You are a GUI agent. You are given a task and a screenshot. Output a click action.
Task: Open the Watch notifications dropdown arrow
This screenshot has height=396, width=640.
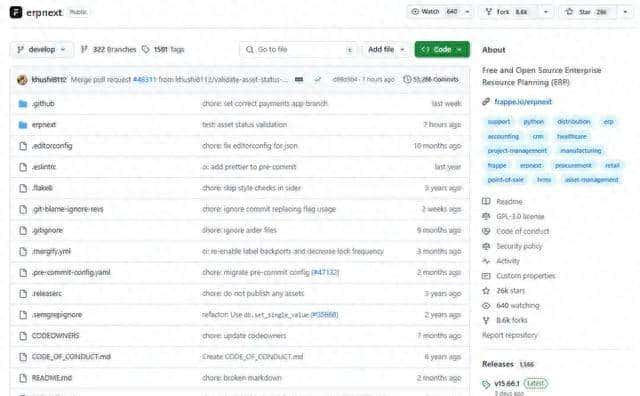click(467, 12)
